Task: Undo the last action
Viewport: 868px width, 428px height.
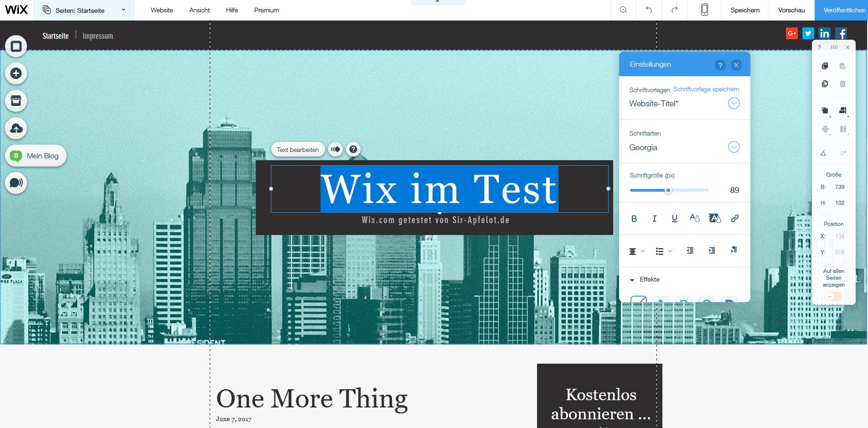Action: click(x=649, y=10)
